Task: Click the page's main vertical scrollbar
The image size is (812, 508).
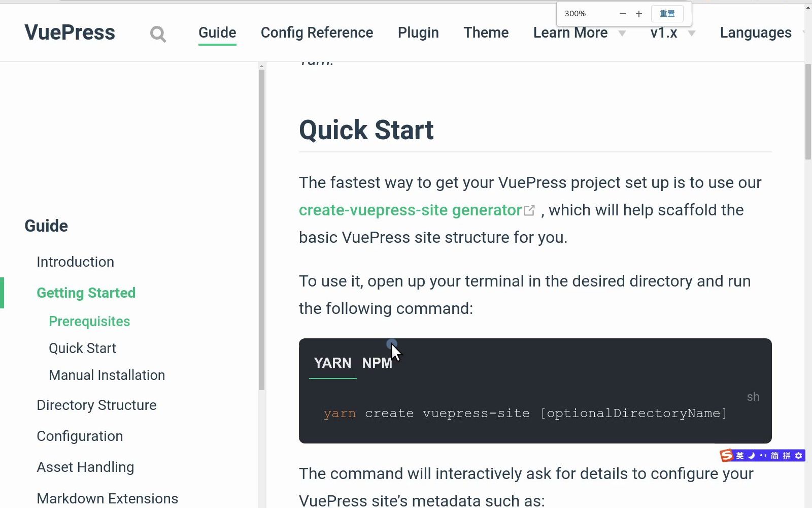Action: point(808,112)
